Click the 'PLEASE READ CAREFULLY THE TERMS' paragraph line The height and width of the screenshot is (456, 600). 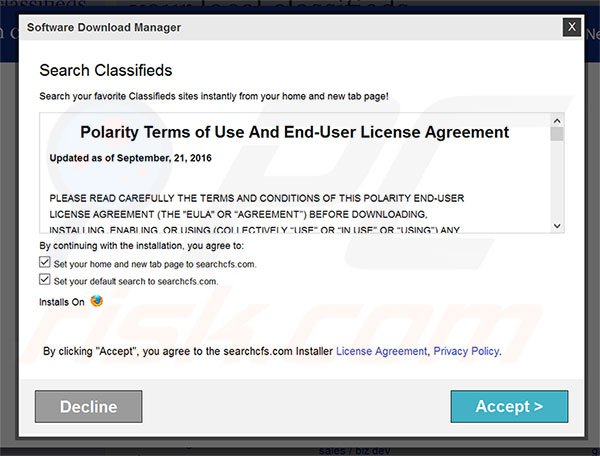256,198
